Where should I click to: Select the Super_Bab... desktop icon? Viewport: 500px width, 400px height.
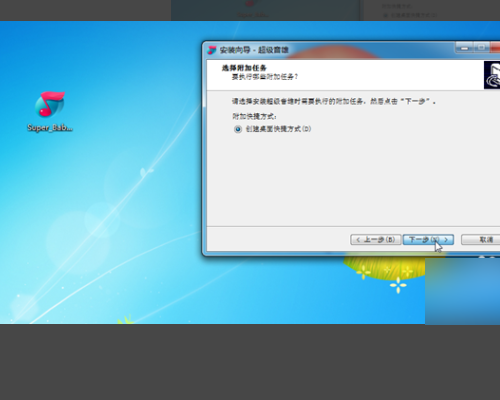50,111
